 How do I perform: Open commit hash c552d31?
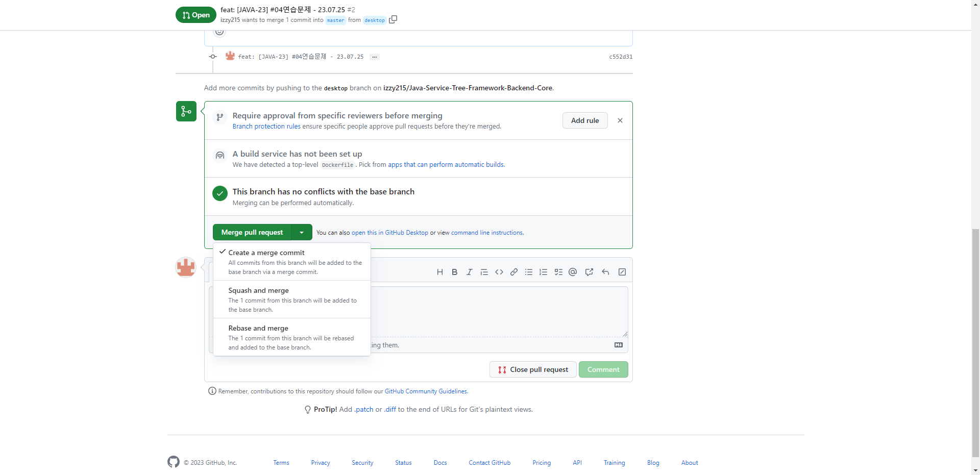tap(621, 57)
